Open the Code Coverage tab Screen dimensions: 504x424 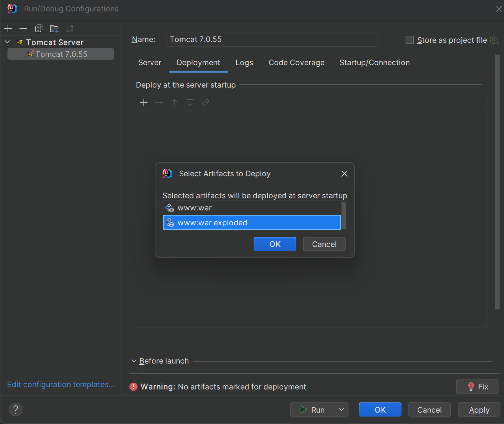tap(296, 62)
